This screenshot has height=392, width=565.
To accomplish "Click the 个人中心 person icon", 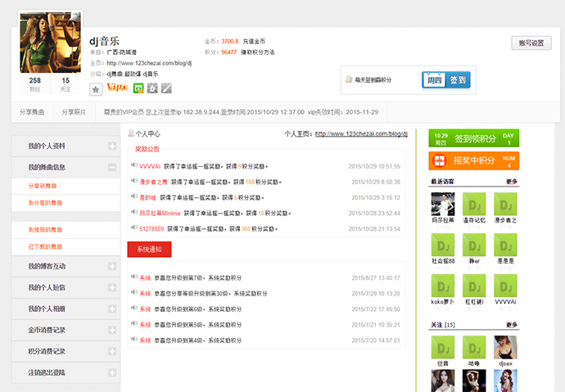I will (131, 133).
